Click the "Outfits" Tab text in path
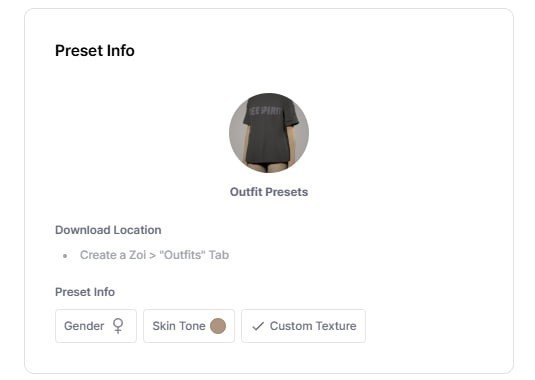 (194, 255)
